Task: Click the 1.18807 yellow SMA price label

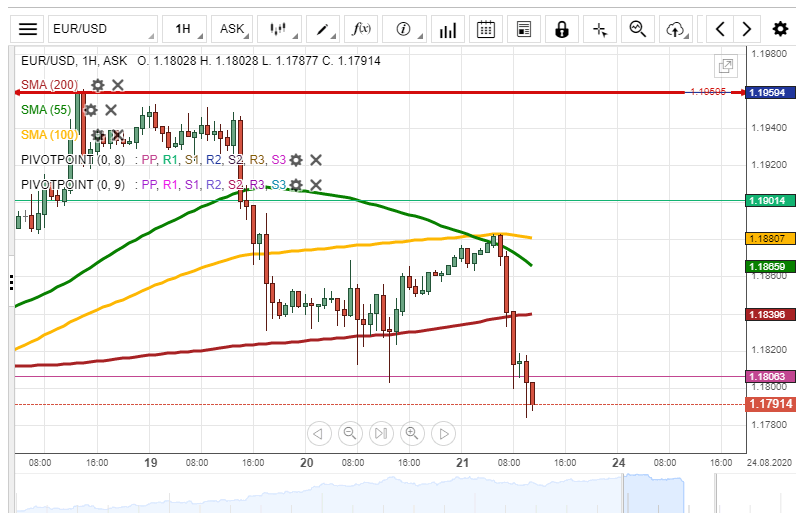Action: [770, 238]
